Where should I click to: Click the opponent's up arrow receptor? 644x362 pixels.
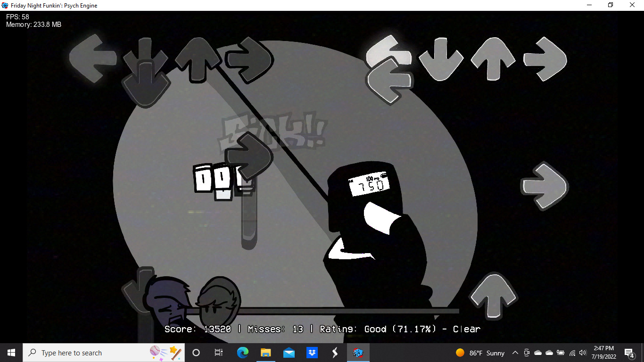pos(198,58)
